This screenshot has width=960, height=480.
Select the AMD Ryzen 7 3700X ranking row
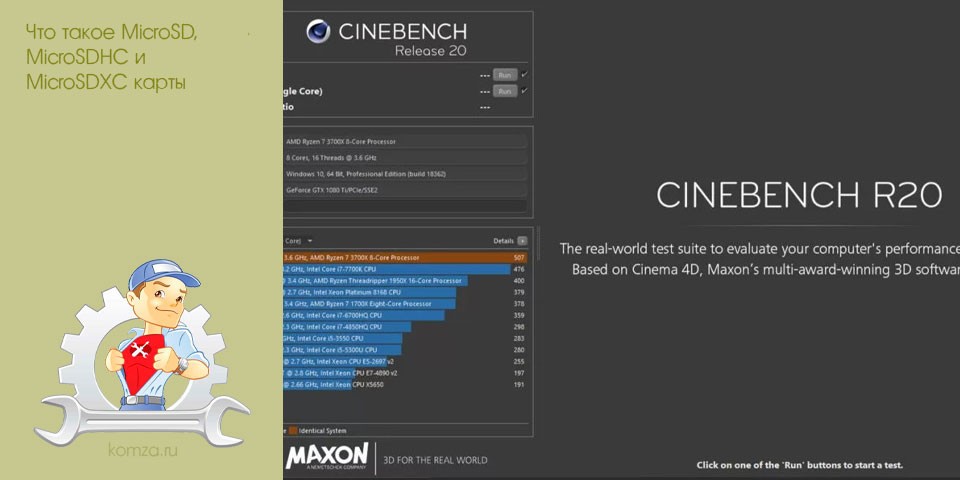404,258
